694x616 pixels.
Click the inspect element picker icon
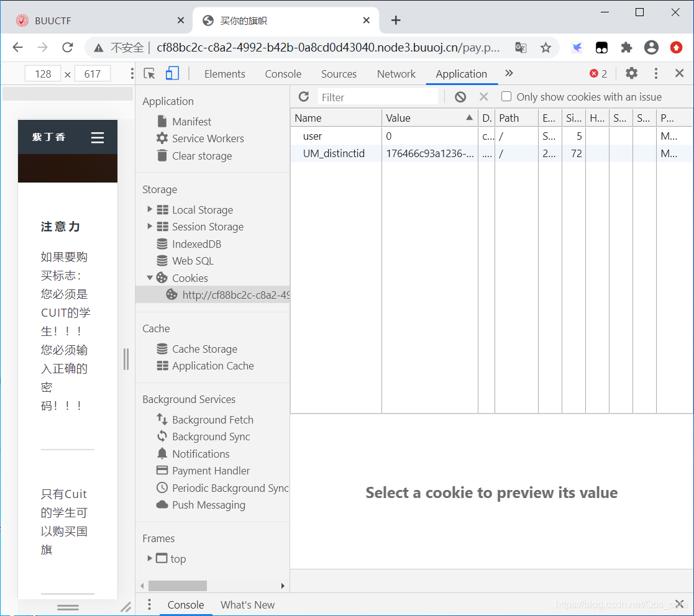tap(149, 74)
